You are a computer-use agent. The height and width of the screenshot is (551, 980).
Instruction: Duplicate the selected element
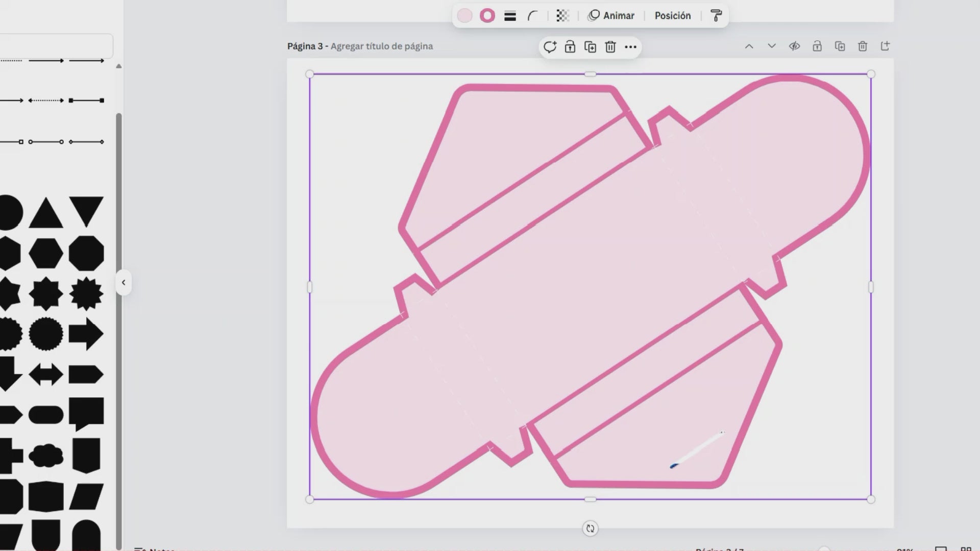tap(590, 47)
